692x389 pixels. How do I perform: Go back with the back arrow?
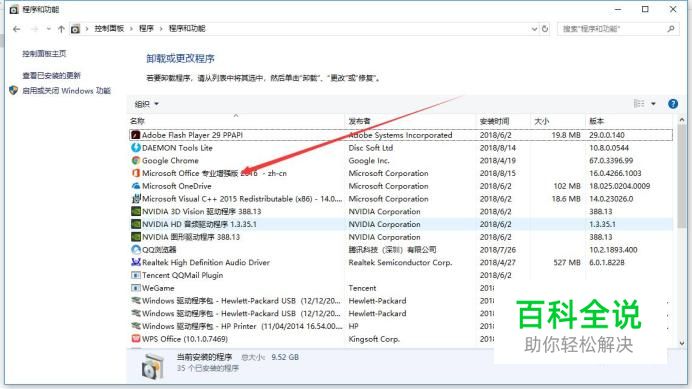point(17,29)
